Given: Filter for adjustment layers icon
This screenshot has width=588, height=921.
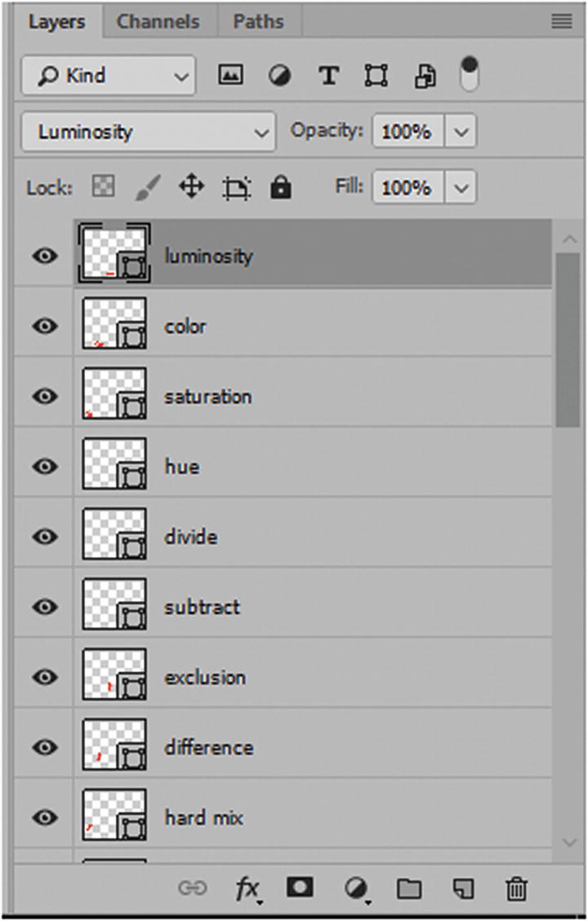Looking at the screenshot, I should 279,76.
